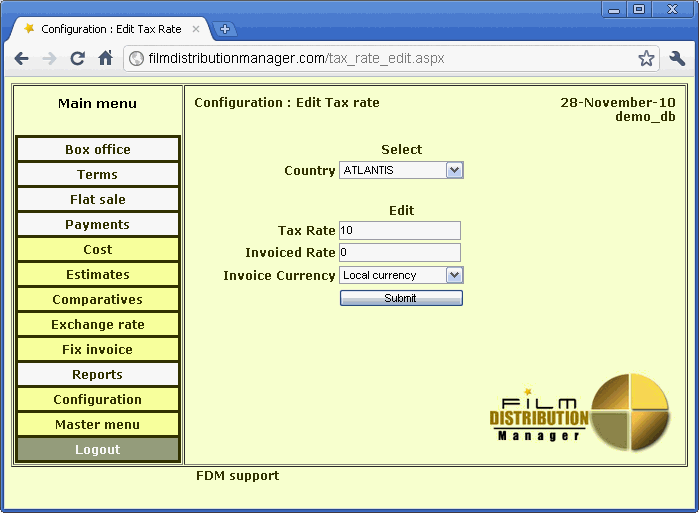The image size is (699, 513).
Task: Open a new tab with plus button
Action: [225, 29]
